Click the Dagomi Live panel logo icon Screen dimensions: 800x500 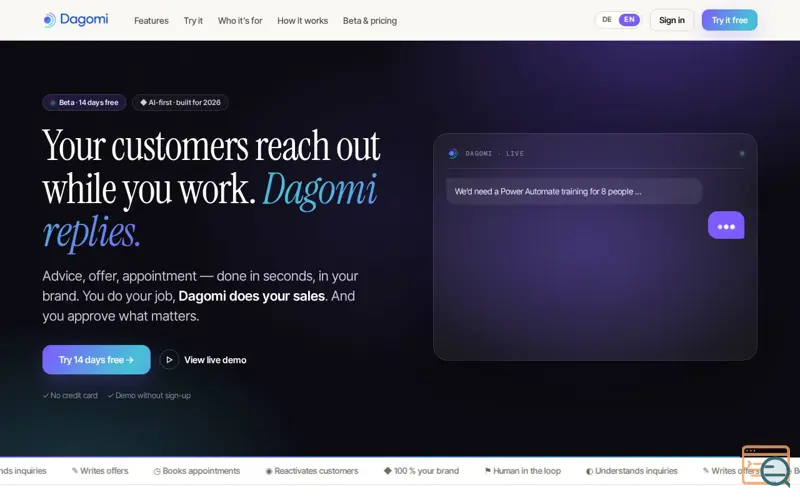pyautogui.click(x=453, y=154)
